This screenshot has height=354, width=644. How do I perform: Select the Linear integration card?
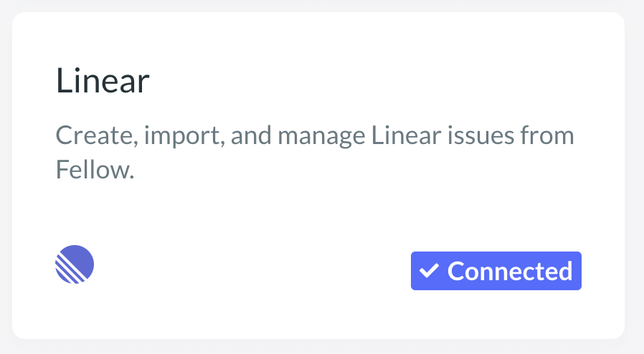click(318, 176)
